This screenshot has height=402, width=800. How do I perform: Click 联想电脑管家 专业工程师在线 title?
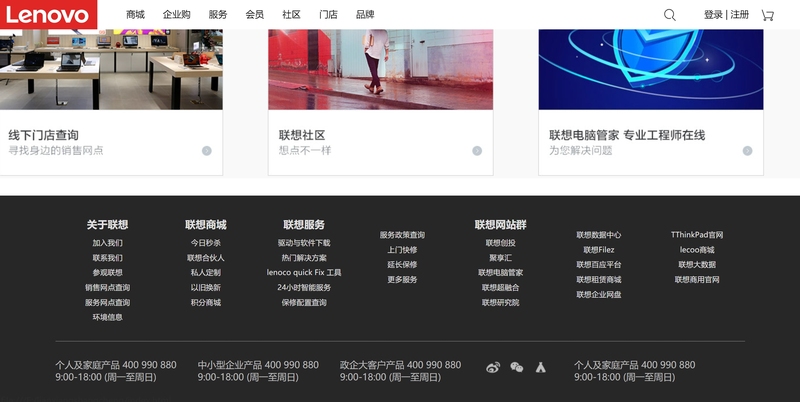point(627,135)
